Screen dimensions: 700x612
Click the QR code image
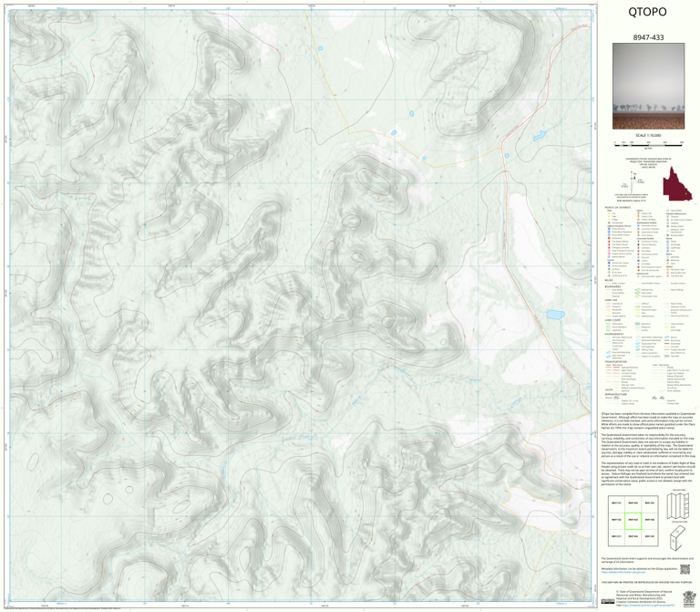pyautogui.click(x=685, y=569)
